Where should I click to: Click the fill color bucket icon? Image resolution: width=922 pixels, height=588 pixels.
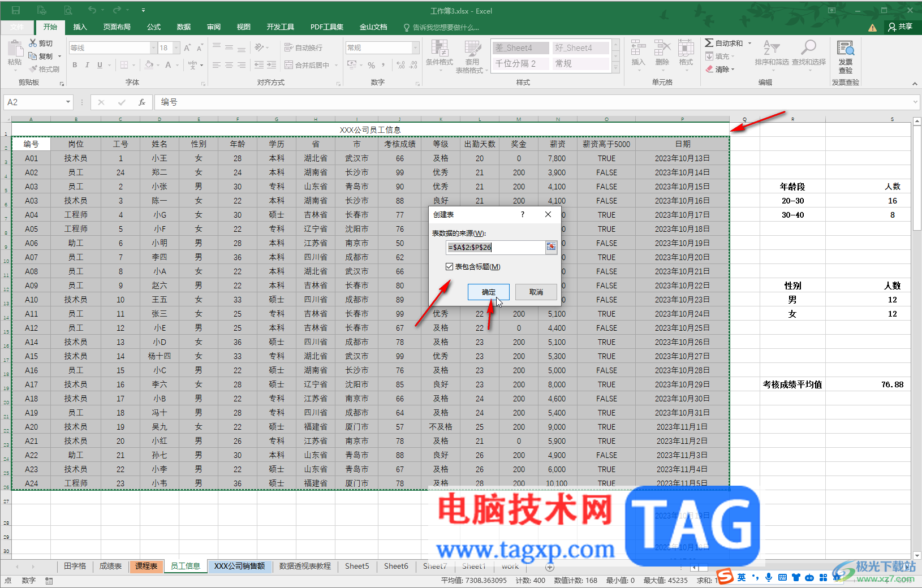(149, 65)
